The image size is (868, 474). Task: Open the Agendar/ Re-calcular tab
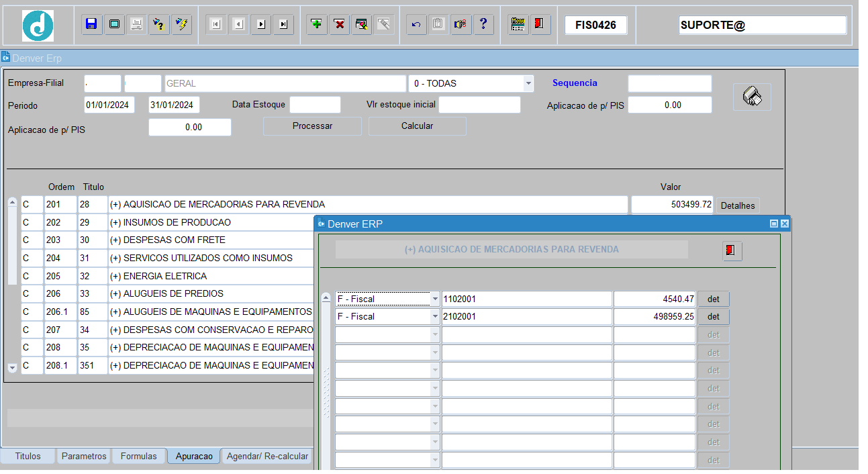[267, 456]
